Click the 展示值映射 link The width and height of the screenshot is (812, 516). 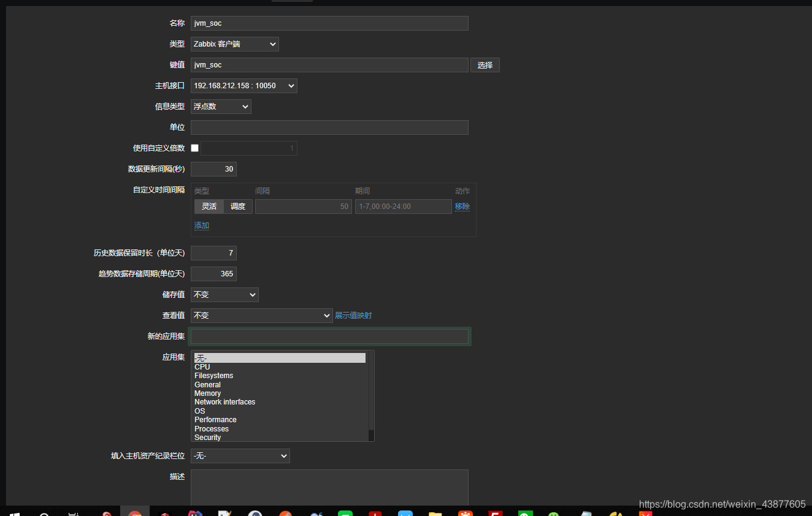[353, 316]
